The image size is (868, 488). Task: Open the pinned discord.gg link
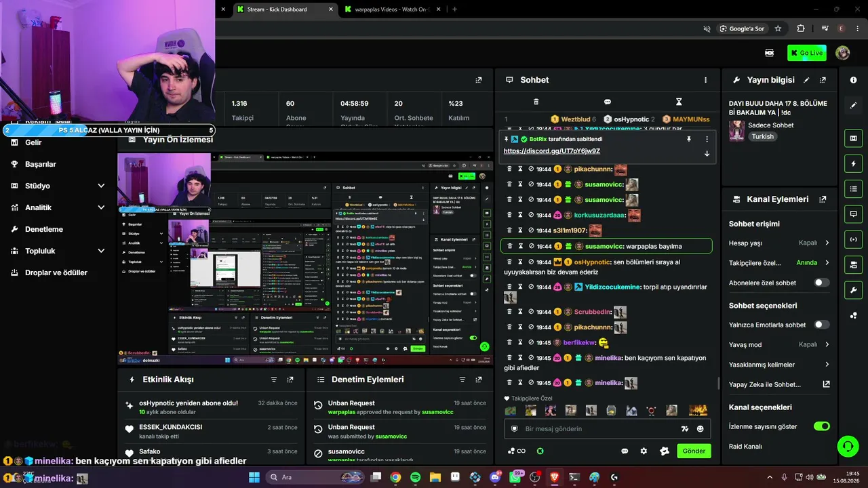pos(551,151)
